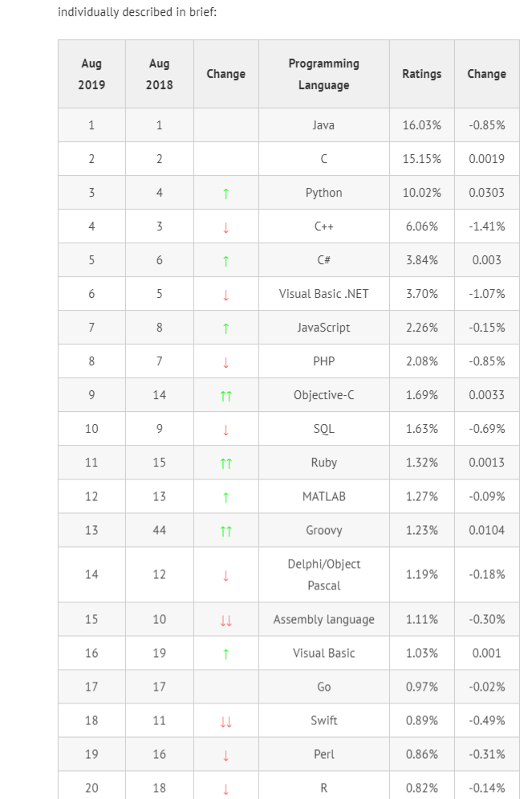Click the green up arrow in Visual Basic row
The image size is (532, 799).
[225, 654]
